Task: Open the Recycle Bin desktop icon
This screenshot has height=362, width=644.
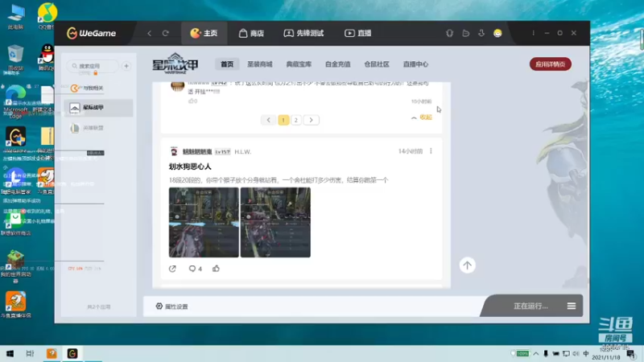Action: pos(14,59)
